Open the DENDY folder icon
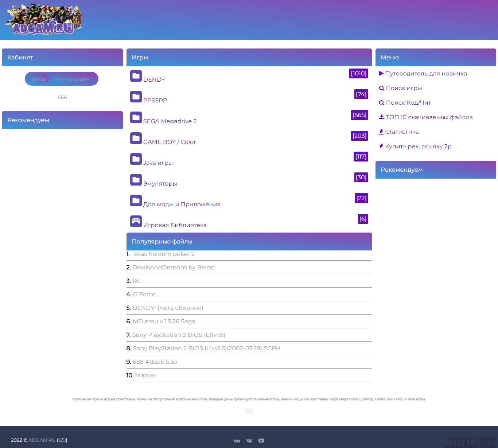 coord(136,76)
